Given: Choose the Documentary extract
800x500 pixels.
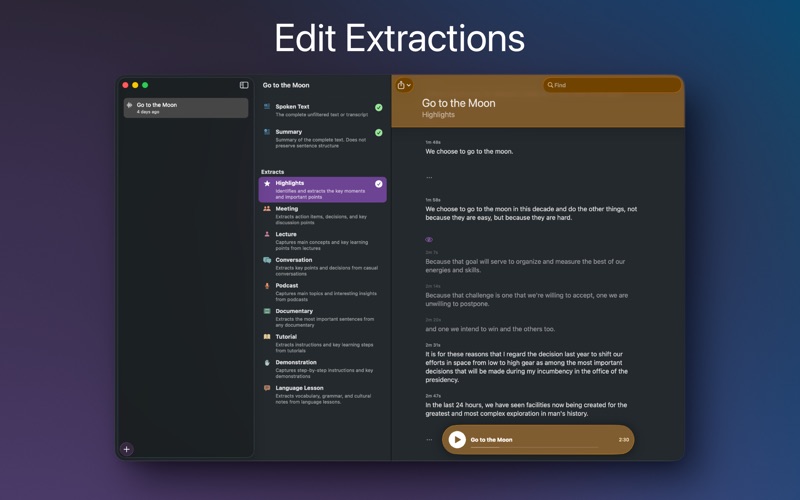Looking at the screenshot, I should point(322,317).
